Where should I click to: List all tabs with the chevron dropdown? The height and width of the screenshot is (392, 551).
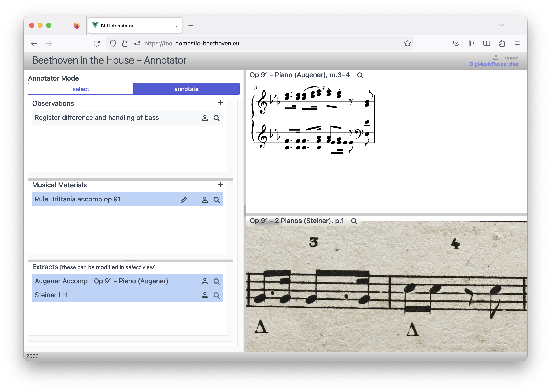[x=502, y=25]
